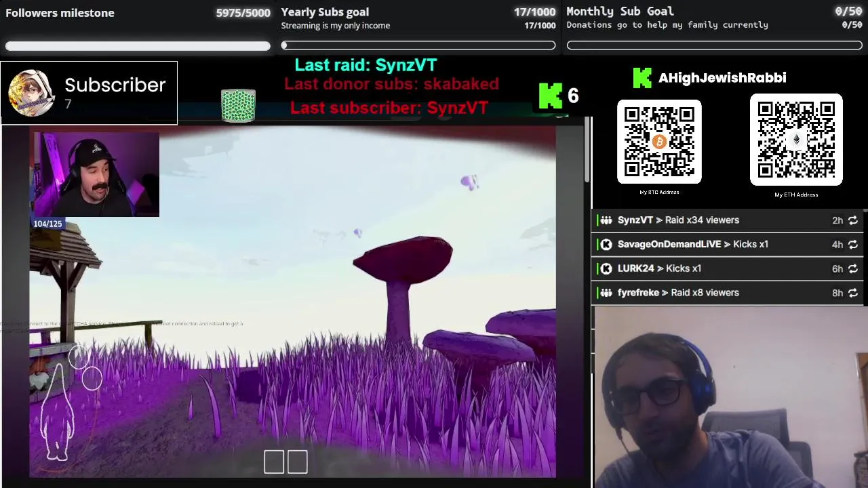Click the Kick icon in the SavageOnDemandLIVE row
The height and width of the screenshot is (488, 868).
click(x=606, y=245)
